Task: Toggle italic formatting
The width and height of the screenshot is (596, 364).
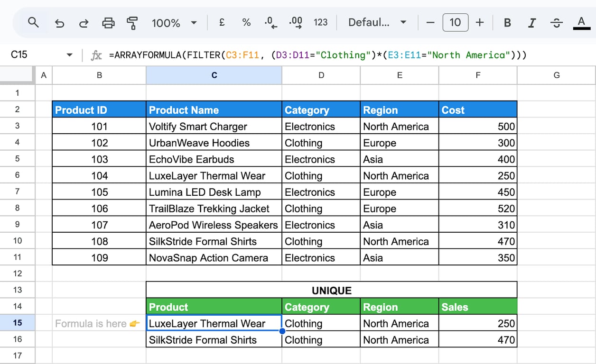Action: pos(532,22)
